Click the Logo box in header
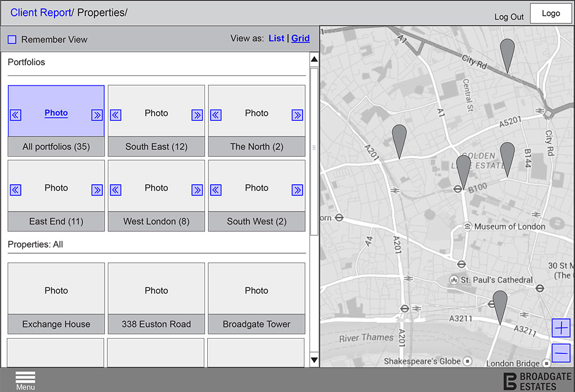This screenshot has width=575, height=392. click(x=551, y=13)
